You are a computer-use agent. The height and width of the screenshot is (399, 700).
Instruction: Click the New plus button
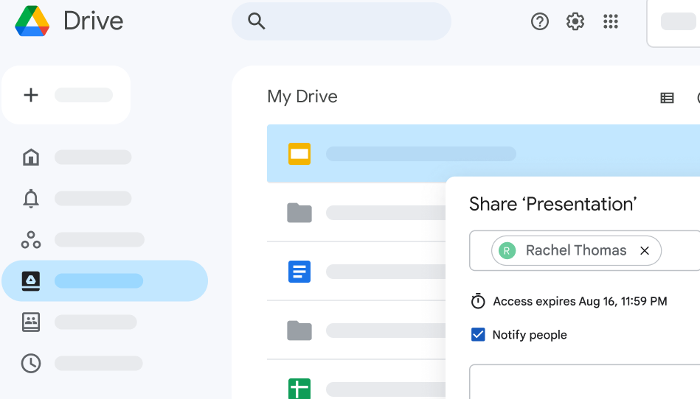(66, 95)
